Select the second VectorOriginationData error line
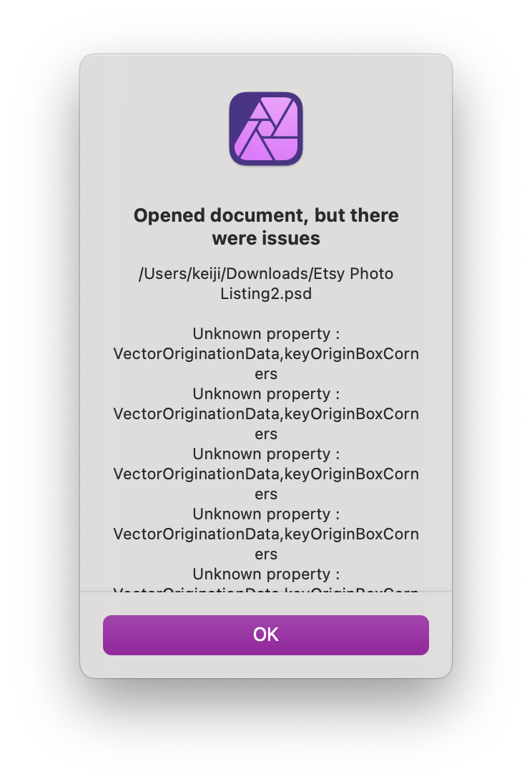Viewport: 532px width, 784px height. 266,414
